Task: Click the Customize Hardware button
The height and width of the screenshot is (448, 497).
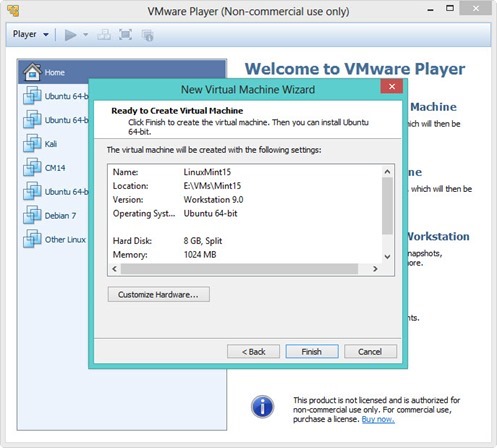Action: click(x=159, y=294)
